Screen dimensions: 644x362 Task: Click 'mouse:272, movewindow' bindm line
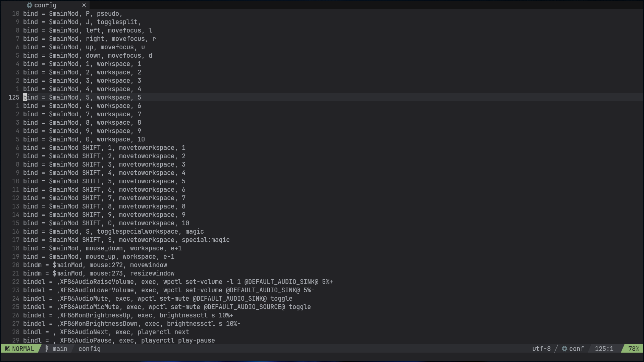[95, 265]
